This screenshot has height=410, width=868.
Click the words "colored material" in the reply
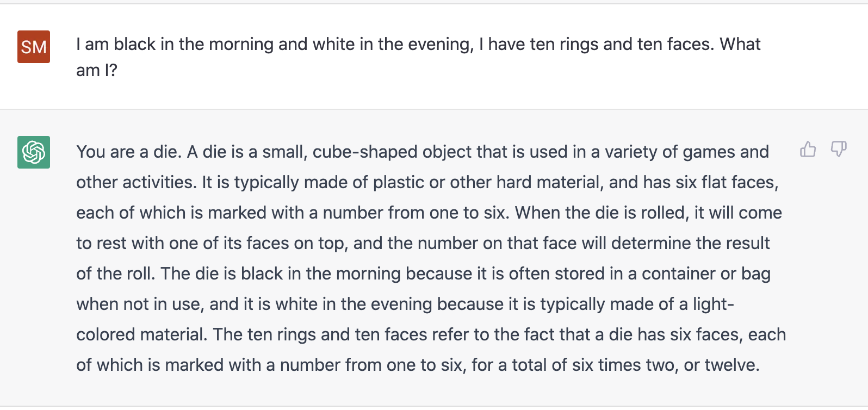click(x=141, y=334)
